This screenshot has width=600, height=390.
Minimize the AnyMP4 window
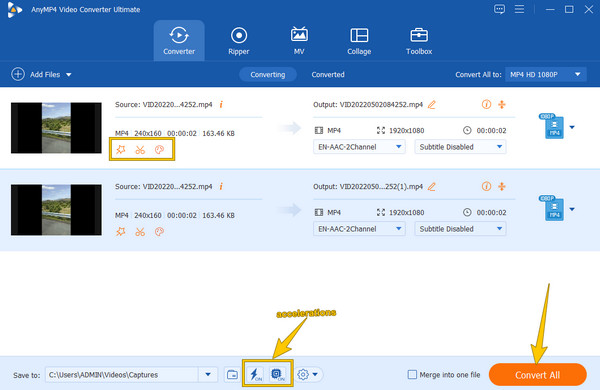click(550, 9)
